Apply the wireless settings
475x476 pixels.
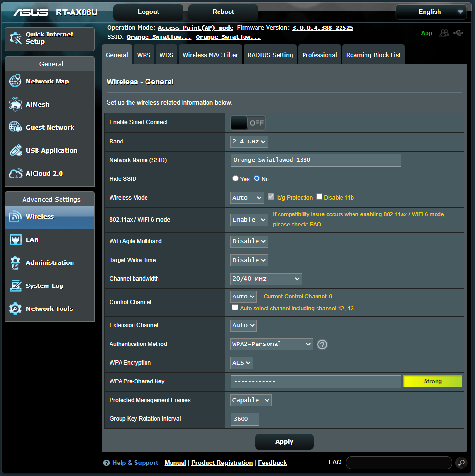(284, 441)
